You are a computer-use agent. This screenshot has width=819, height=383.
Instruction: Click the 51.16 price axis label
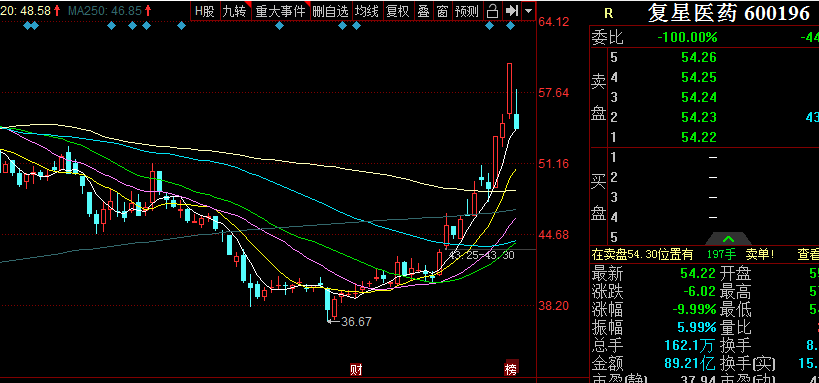[x=553, y=164]
